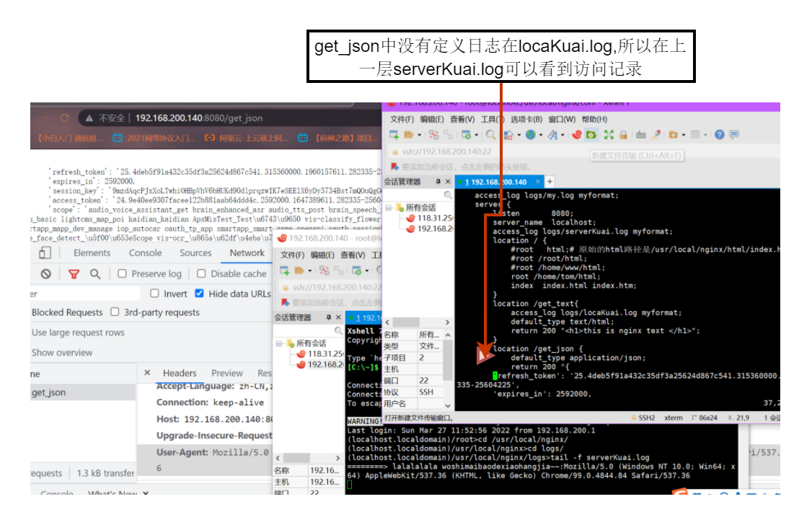Click speech bubble feedback icon in Xshell toolbar
The height and width of the screenshot is (525, 812).
click(734, 135)
